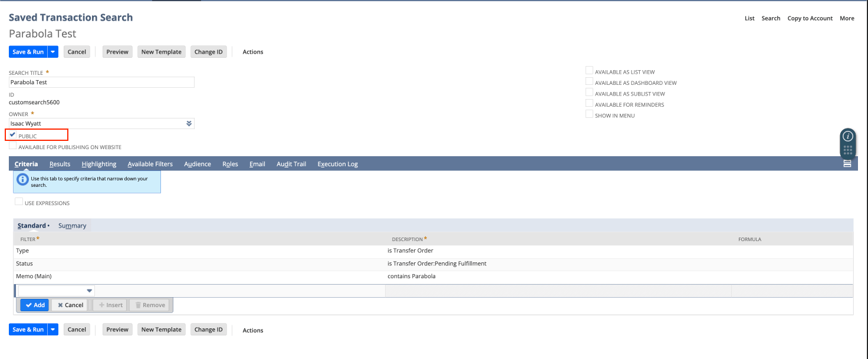Select the Criteria tab
This screenshot has width=868, height=359.
click(26, 164)
